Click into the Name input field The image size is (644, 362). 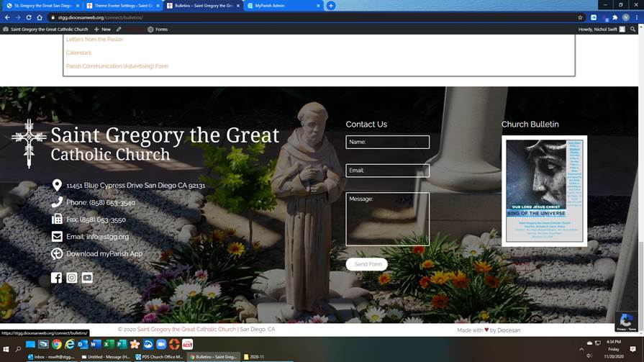(x=387, y=142)
